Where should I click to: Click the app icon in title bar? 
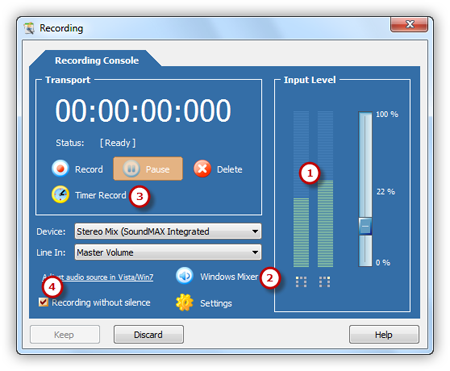click(x=29, y=28)
